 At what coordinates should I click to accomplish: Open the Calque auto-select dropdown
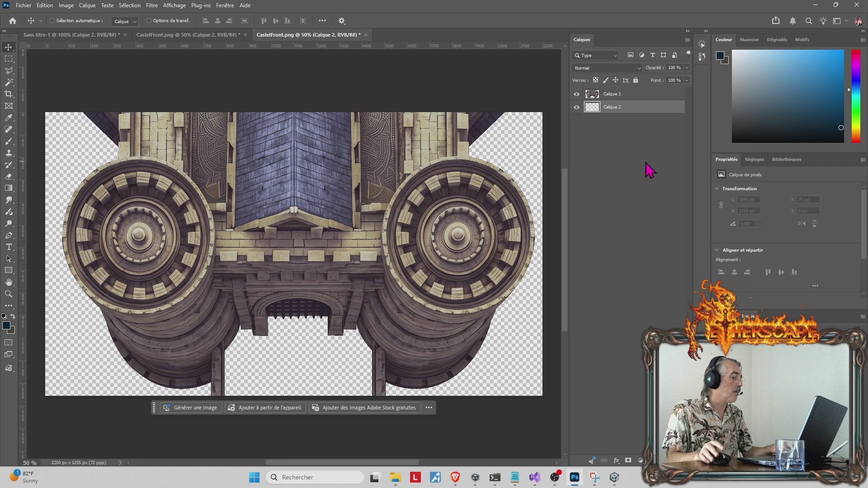pyautogui.click(x=124, y=21)
